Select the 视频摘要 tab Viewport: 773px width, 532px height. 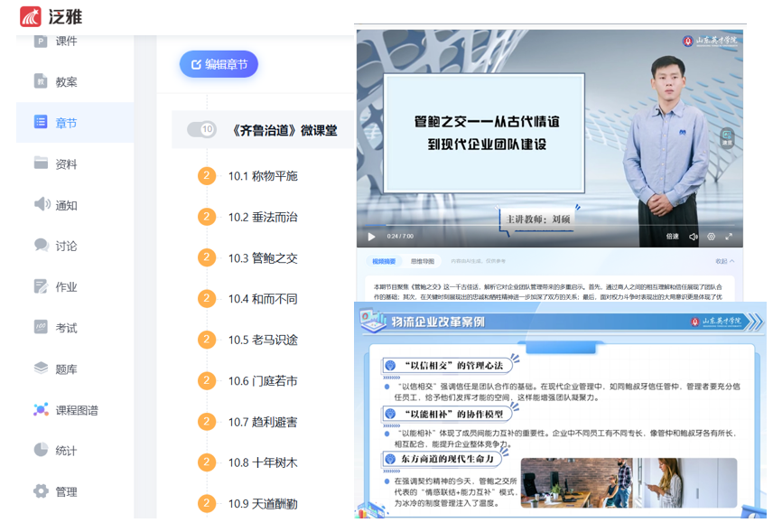tap(384, 261)
